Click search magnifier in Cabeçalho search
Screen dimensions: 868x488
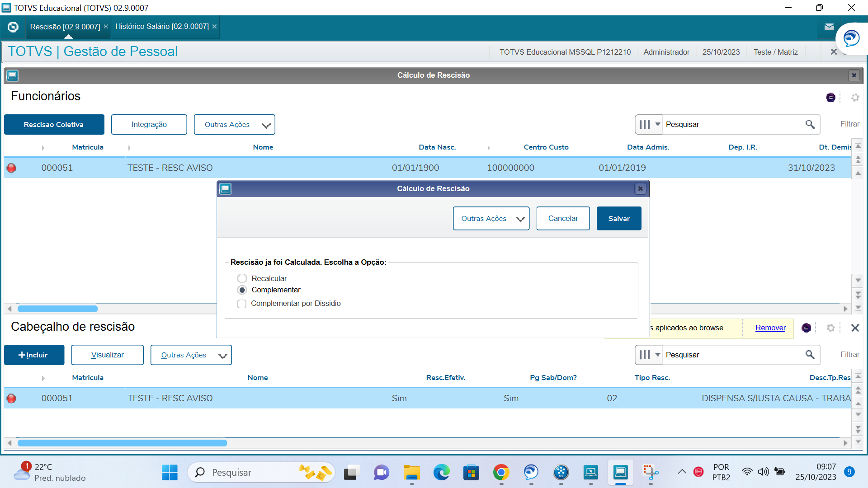coord(810,355)
